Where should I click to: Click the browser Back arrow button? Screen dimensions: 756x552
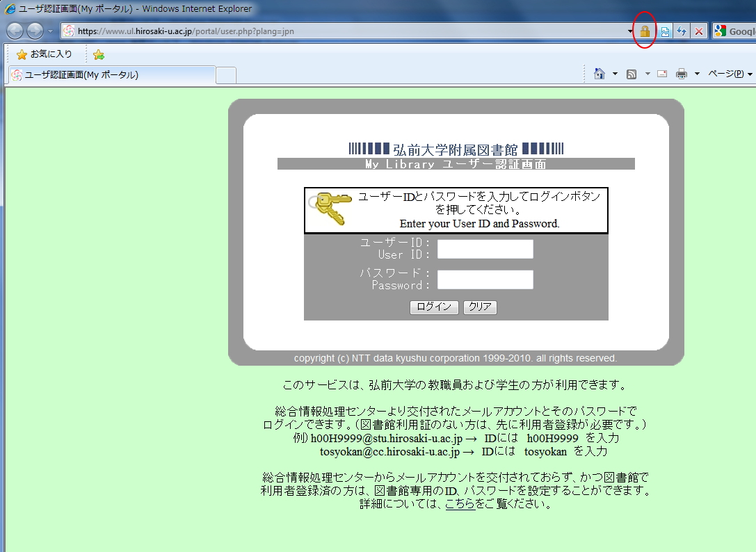click(15, 31)
